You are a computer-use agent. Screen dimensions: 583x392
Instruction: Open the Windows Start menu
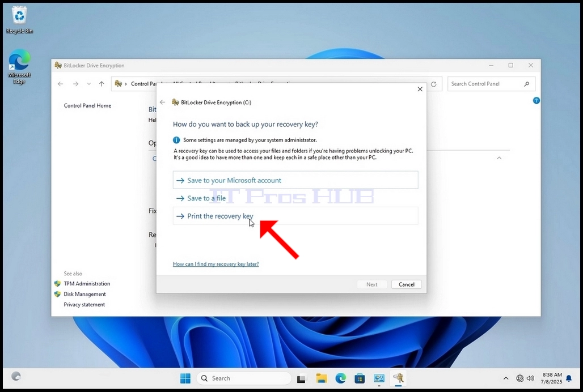[185, 378]
